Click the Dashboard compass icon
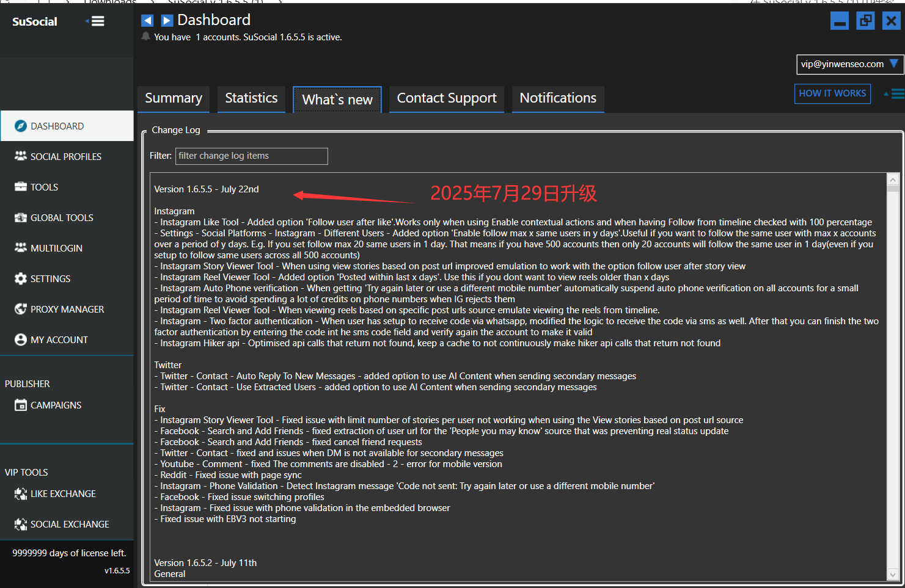The image size is (905, 588). point(20,126)
